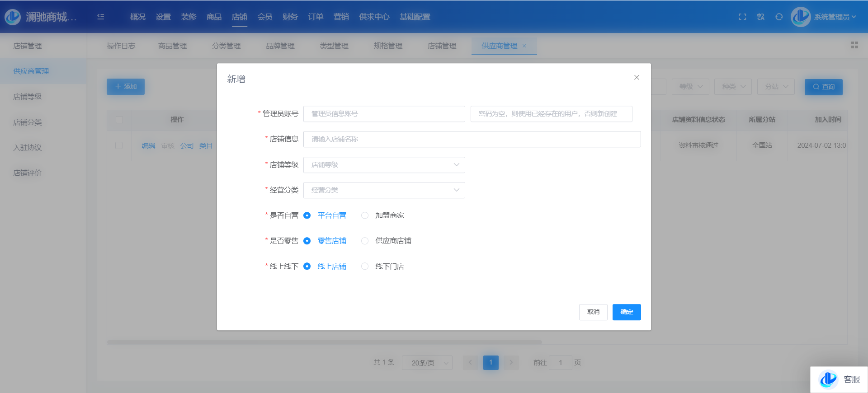Click the 取消 cancel button
Screen dimensions: 868x393
(x=593, y=312)
